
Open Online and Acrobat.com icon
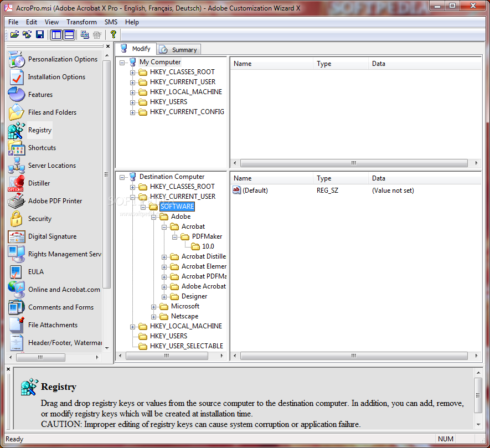[x=16, y=290]
